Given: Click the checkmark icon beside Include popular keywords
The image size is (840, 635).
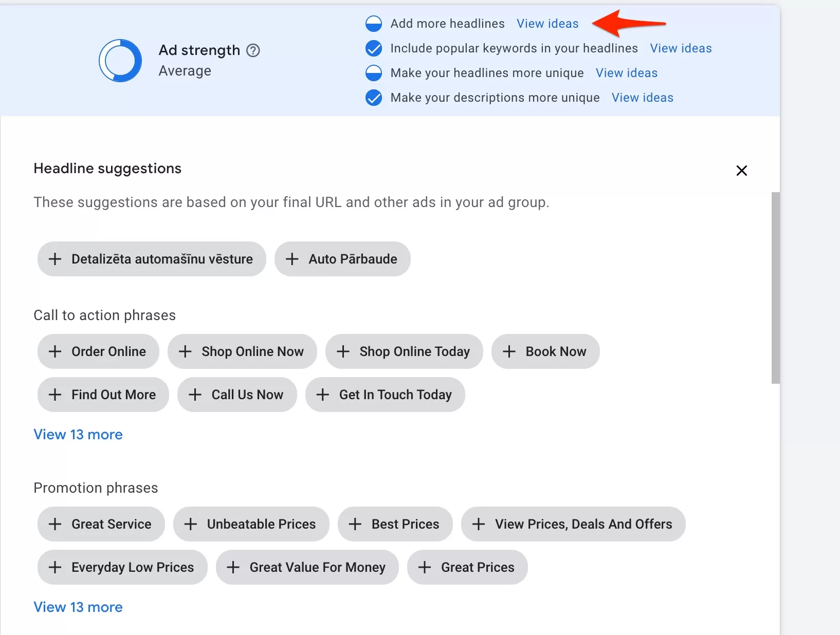Looking at the screenshot, I should click(374, 48).
